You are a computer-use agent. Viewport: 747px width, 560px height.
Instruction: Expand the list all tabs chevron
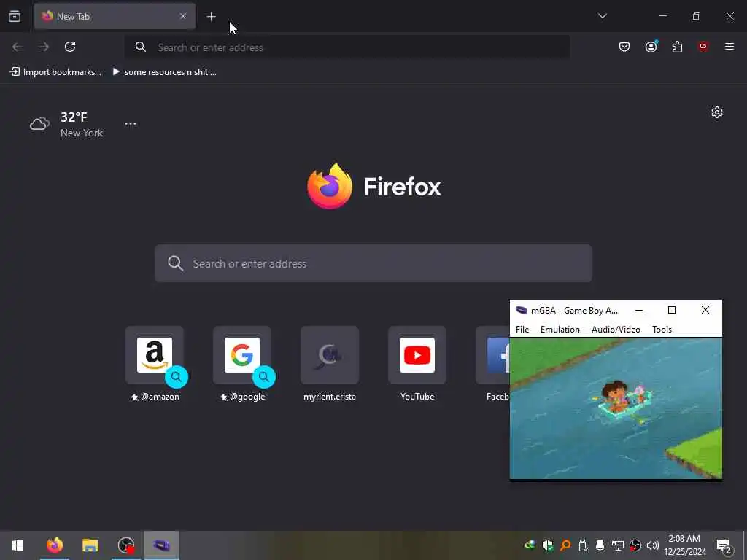(x=602, y=16)
